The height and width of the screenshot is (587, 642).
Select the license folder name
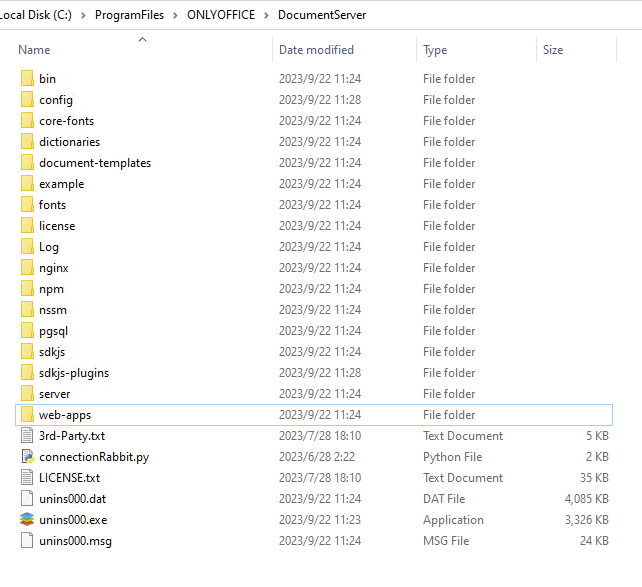coord(57,226)
